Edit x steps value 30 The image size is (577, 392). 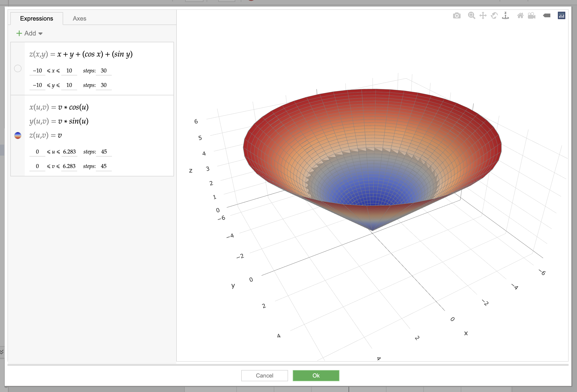(x=104, y=71)
